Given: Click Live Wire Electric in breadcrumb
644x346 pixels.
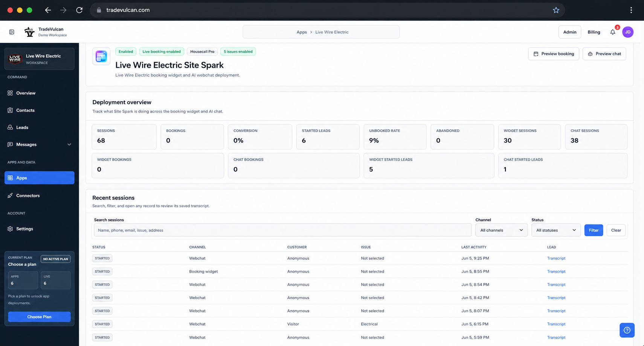Looking at the screenshot, I should pos(332,32).
